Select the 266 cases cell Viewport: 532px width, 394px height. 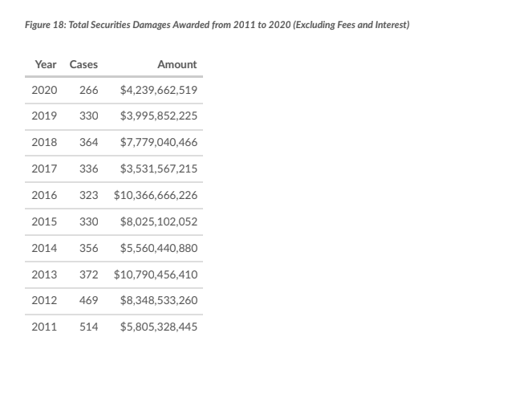89,91
